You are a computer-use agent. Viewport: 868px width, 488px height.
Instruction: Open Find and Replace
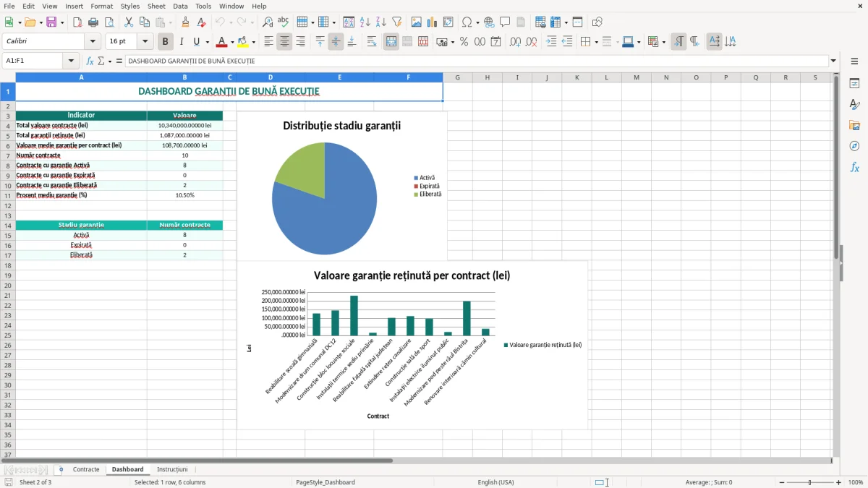click(x=268, y=22)
